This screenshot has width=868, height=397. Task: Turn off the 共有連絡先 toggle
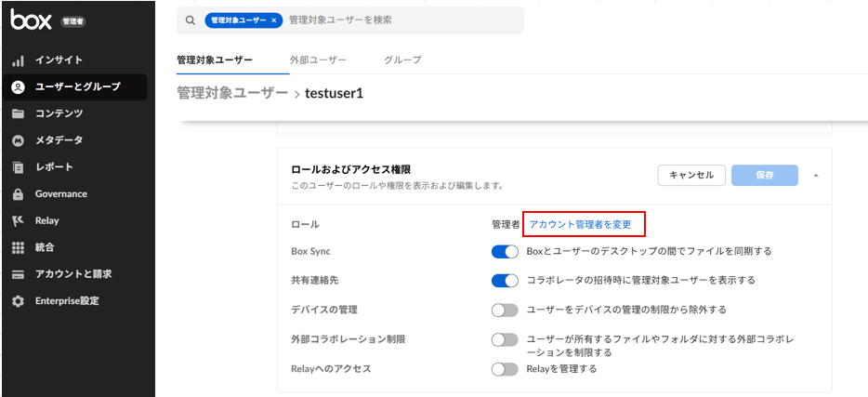click(x=505, y=280)
